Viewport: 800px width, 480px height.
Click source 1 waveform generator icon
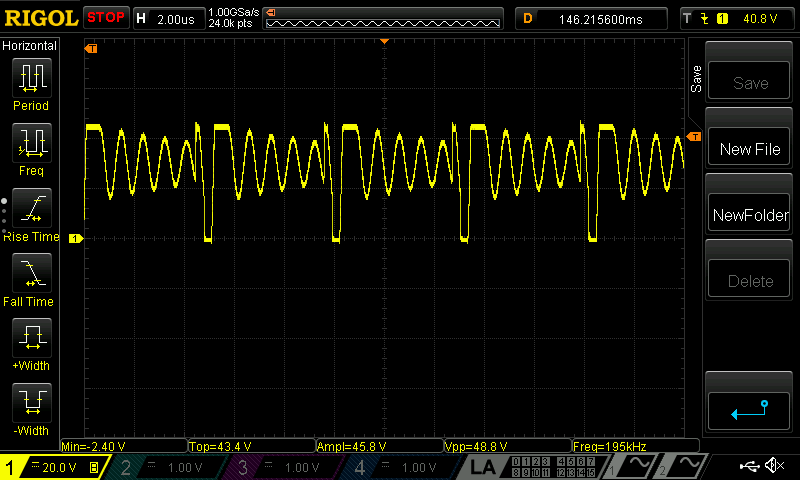coord(631,466)
